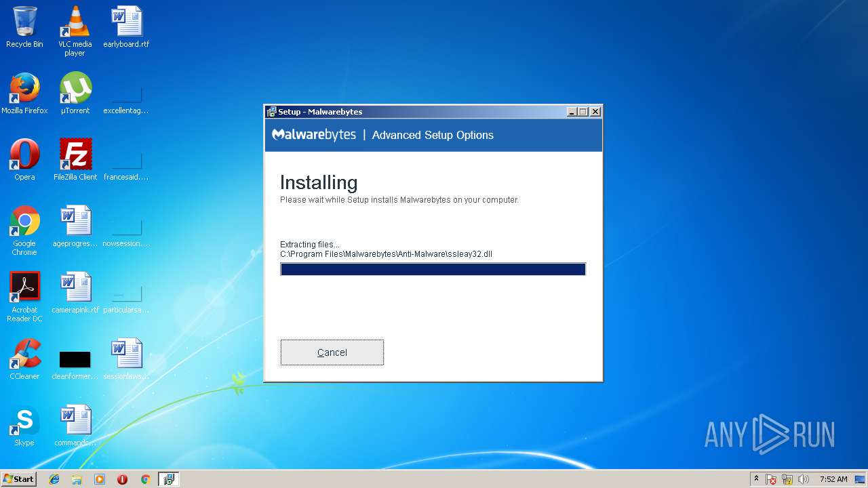Select CCleaner desktop shortcut
This screenshot has height=488, width=868.
pos(24,359)
